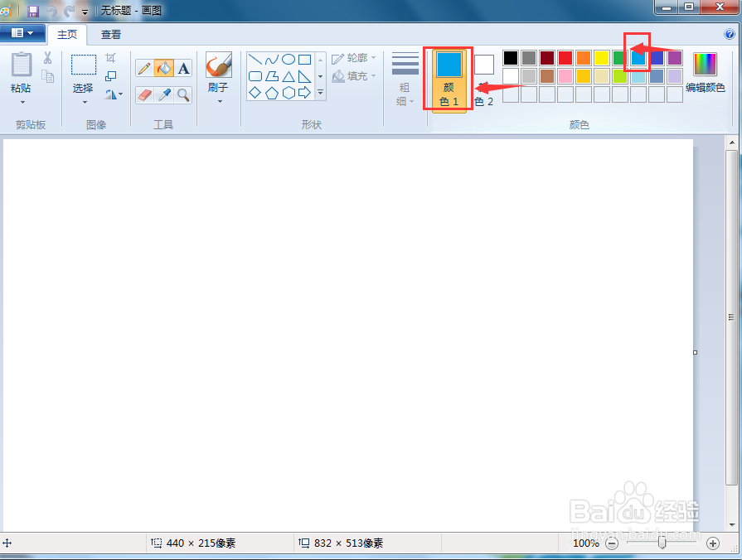Open the 选择 dropdown arrow
Image resolution: width=742 pixels, height=560 pixels.
point(85,102)
